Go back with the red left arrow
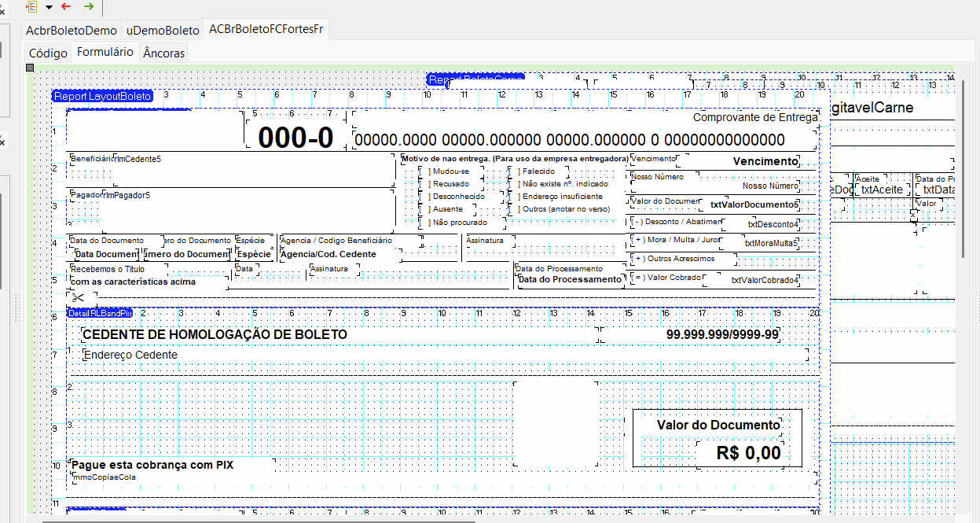Viewport: 980px width, 523px height. [x=66, y=6]
